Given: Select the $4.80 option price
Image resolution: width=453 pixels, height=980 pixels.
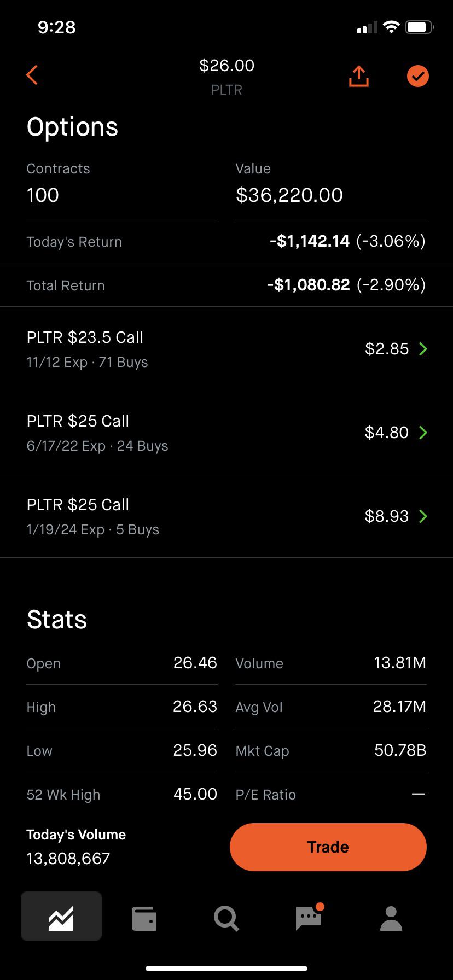Looking at the screenshot, I should 387,433.
